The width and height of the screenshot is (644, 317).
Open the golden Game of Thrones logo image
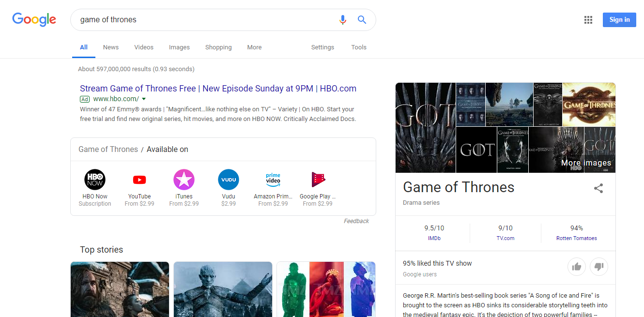tap(589, 105)
